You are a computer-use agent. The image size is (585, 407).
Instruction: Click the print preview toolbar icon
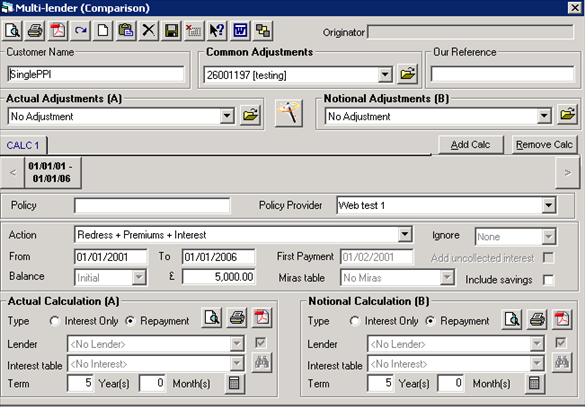(12, 31)
